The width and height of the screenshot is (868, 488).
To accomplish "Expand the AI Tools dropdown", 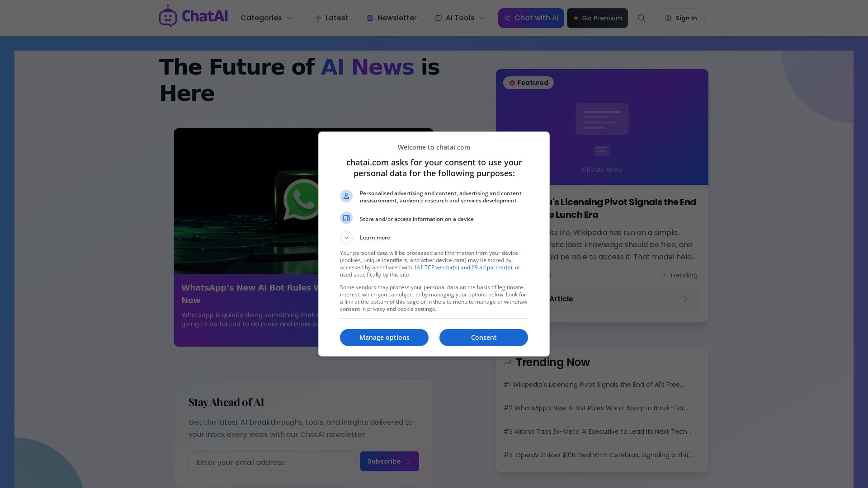I will 460,18.
